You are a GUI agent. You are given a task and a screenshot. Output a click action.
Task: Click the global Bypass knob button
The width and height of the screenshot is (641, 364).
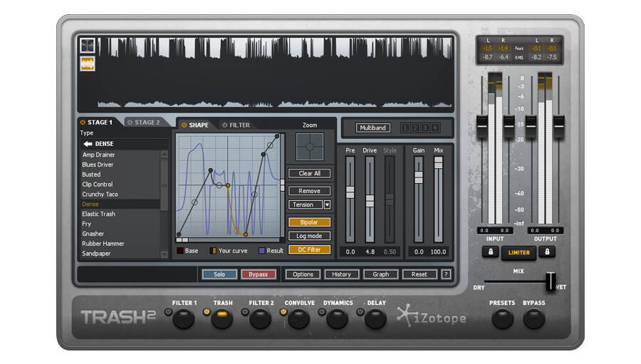pos(534,319)
